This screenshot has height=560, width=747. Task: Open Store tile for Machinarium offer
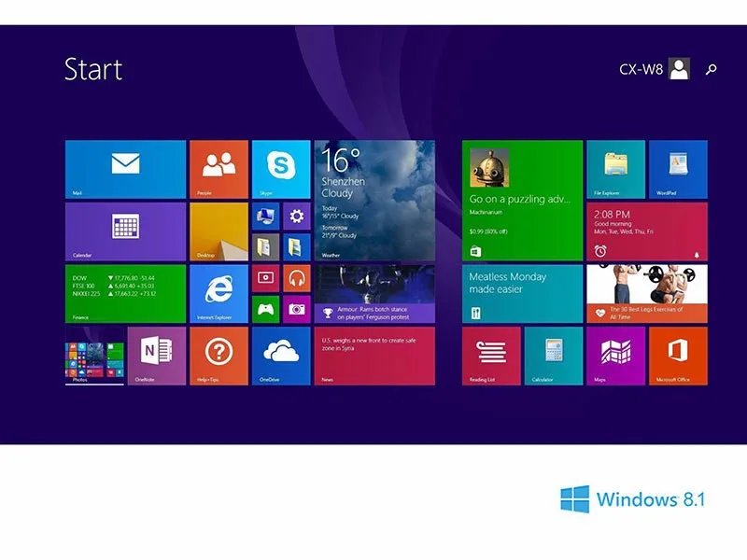(523, 201)
